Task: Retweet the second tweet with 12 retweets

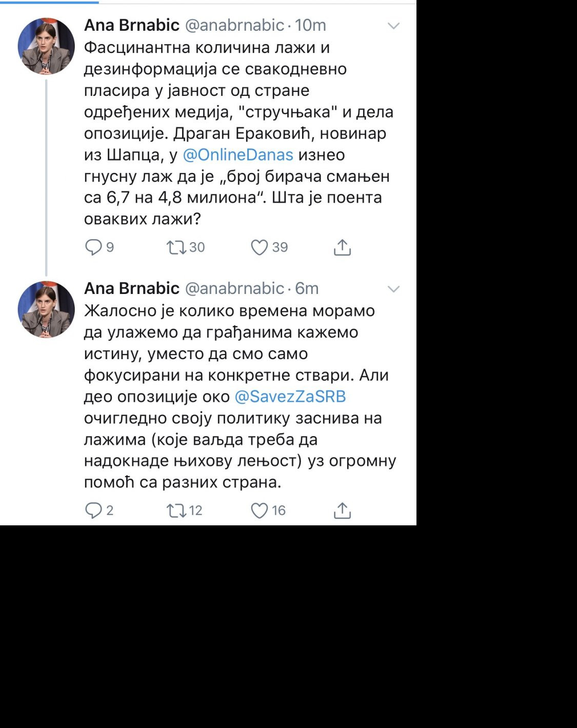Action: pos(176,510)
